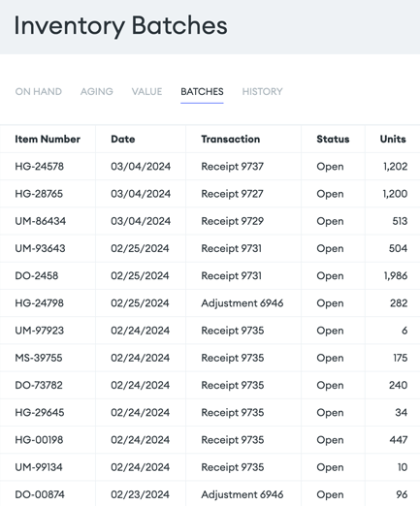Select item number HG-24798
The image size is (420, 506).
[x=40, y=303]
